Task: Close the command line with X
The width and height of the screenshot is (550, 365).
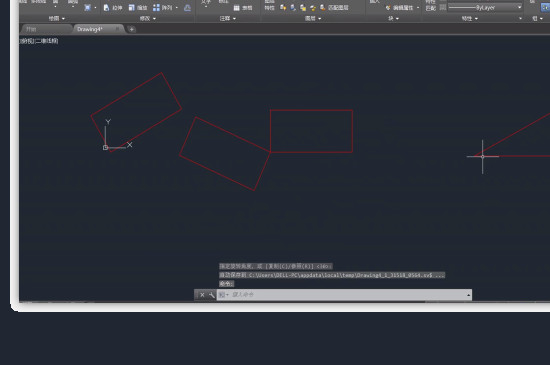Action: pos(202,295)
